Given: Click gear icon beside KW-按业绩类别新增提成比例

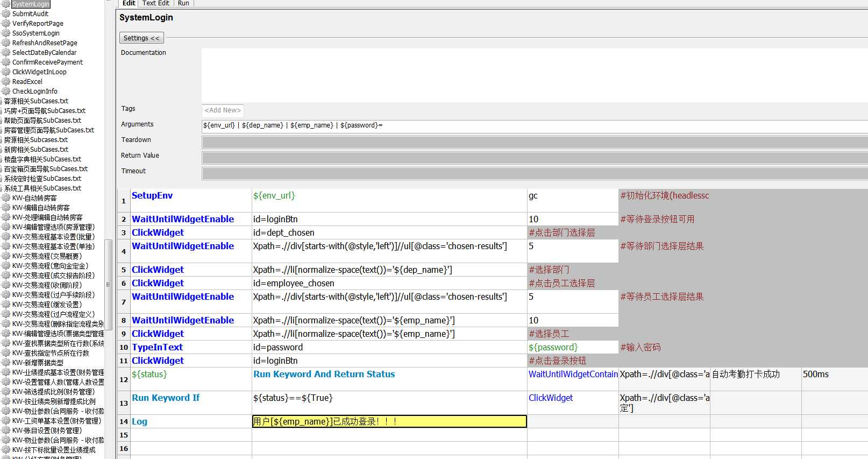Looking at the screenshot, I should click(6, 401).
